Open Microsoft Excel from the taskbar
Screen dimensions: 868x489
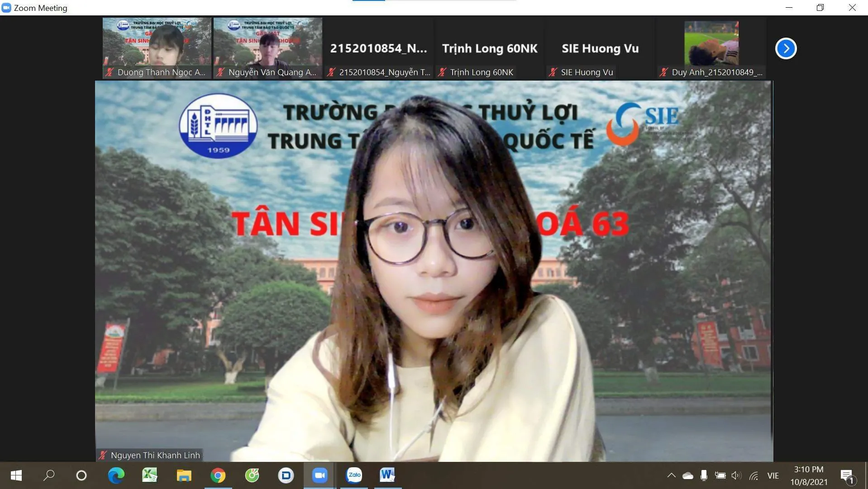click(150, 475)
